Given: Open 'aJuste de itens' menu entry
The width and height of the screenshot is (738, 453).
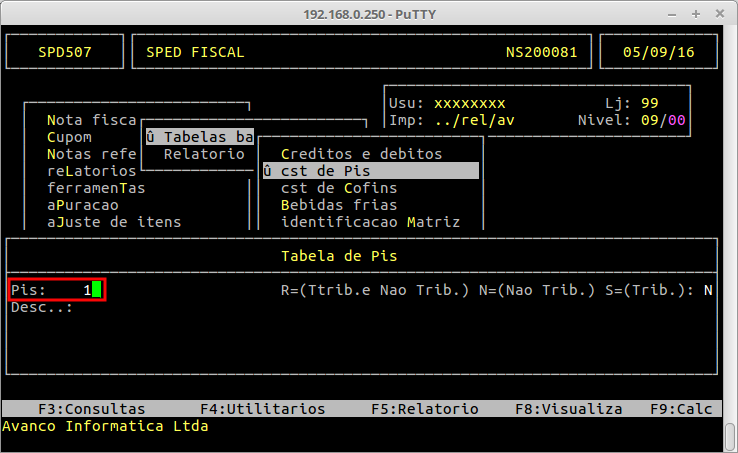Looking at the screenshot, I should [x=113, y=222].
